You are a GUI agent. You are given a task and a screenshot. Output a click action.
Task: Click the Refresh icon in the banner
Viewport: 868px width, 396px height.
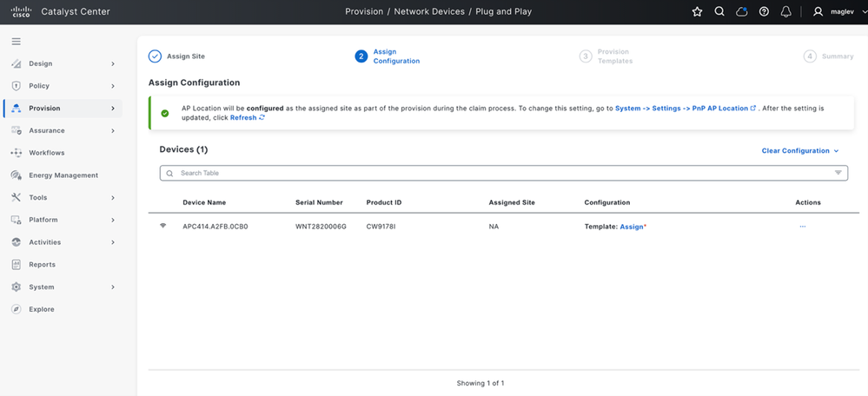pyautogui.click(x=262, y=118)
